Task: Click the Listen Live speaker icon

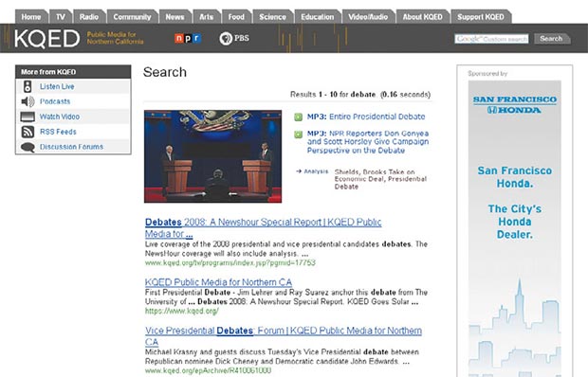Action: click(x=28, y=86)
